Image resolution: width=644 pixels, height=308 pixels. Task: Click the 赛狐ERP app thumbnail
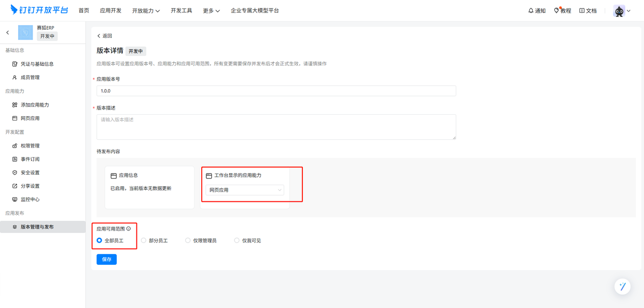(x=26, y=33)
